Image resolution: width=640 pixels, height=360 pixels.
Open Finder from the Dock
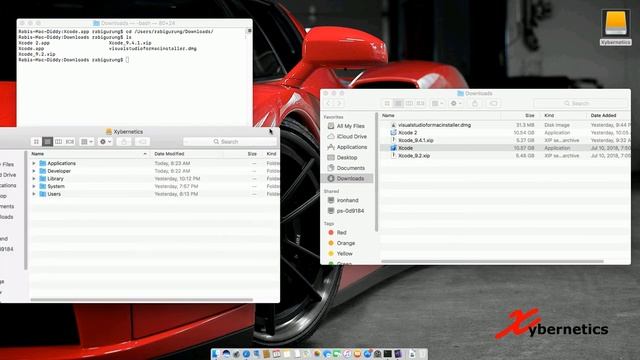216,354
